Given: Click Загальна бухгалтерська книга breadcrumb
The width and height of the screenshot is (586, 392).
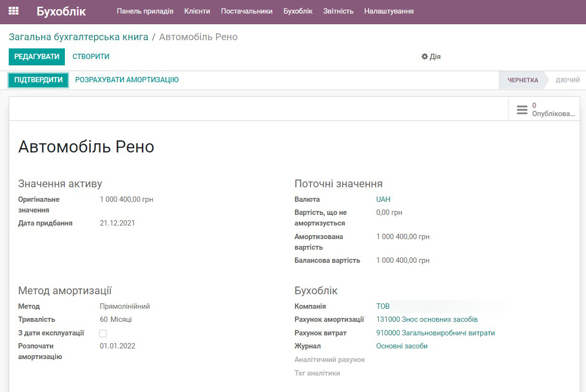Looking at the screenshot, I should click(x=77, y=36).
